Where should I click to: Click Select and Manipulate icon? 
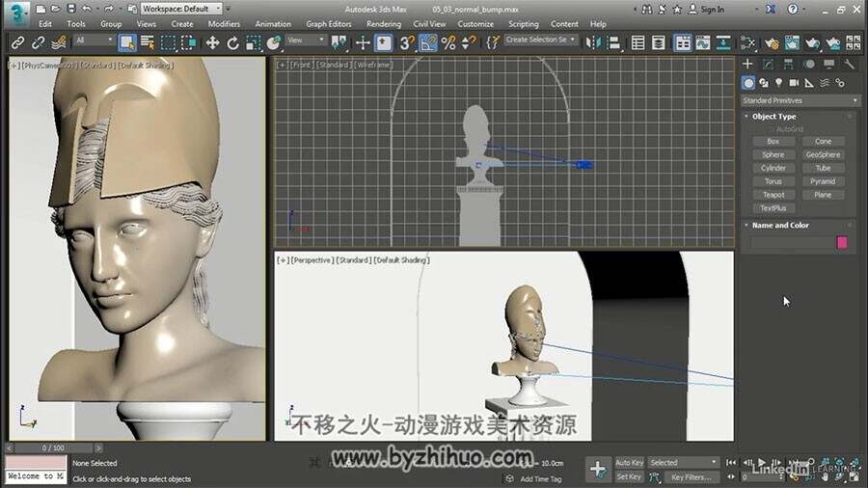tap(363, 42)
